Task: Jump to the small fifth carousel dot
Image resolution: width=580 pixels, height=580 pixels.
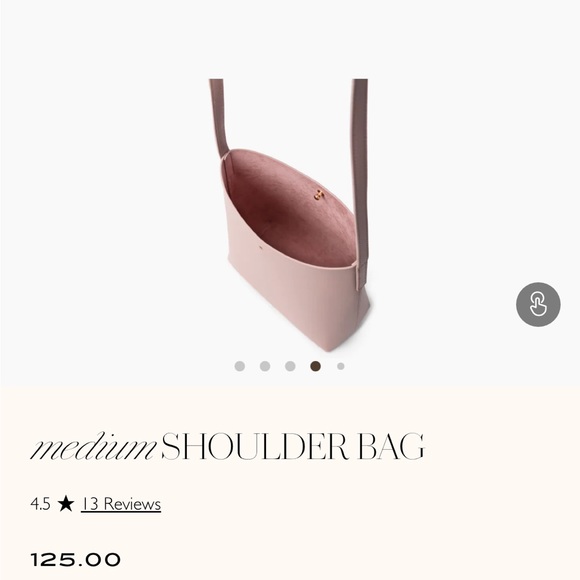Action: pyautogui.click(x=341, y=366)
